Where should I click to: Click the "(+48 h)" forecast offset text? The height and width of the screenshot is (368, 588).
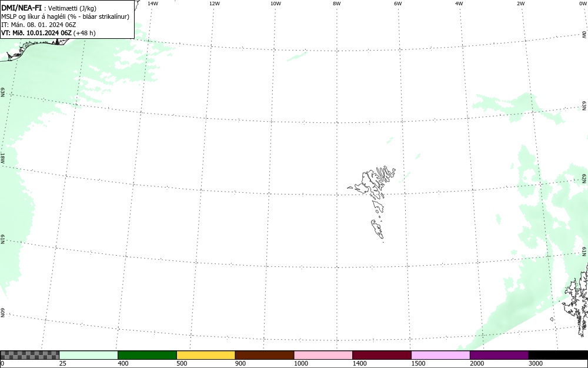(x=84, y=33)
